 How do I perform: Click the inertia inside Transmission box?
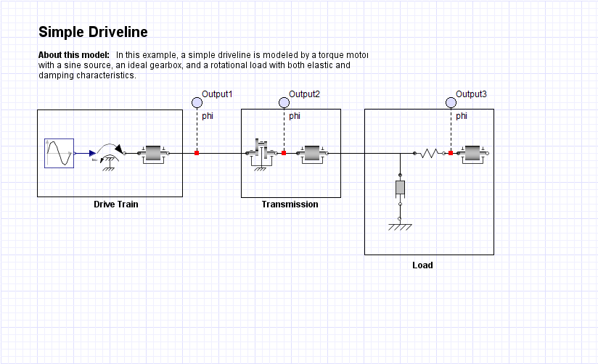[x=312, y=153]
